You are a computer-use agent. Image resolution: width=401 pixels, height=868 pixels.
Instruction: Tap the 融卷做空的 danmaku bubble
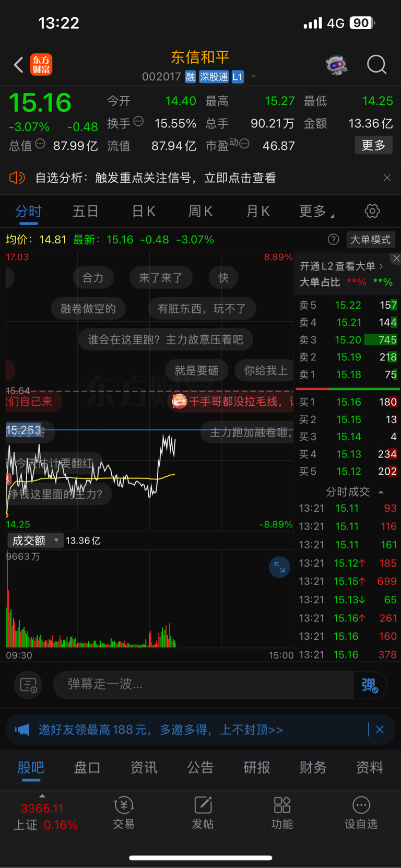click(88, 309)
